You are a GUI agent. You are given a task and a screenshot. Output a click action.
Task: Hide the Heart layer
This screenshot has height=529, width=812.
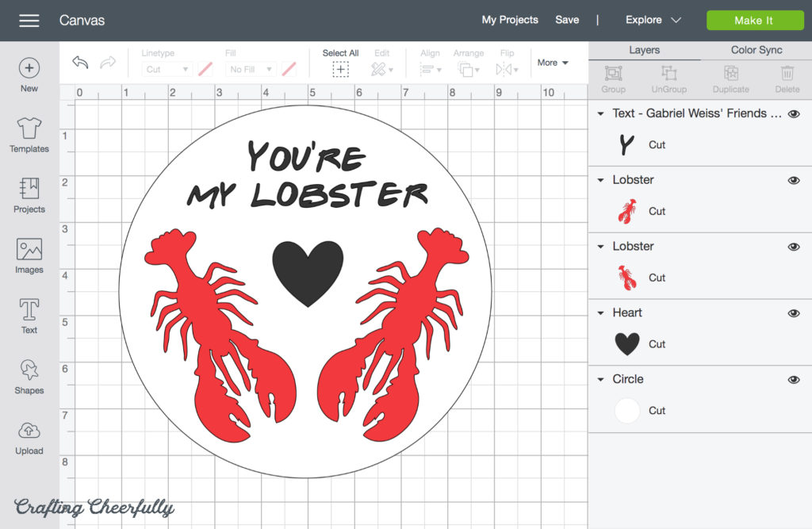tap(793, 313)
